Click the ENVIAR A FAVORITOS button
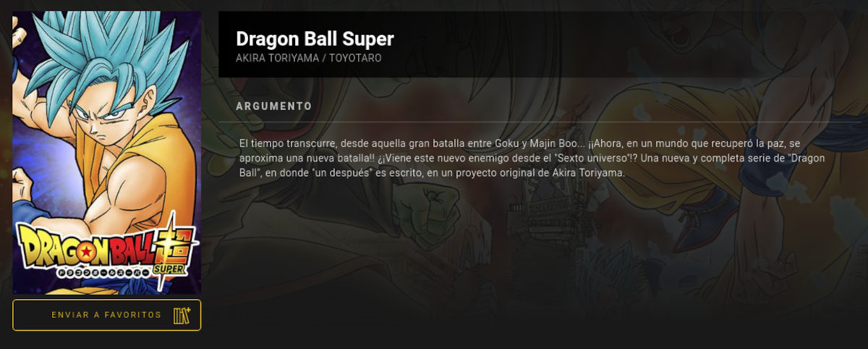 pyautogui.click(x=106, y=315)
